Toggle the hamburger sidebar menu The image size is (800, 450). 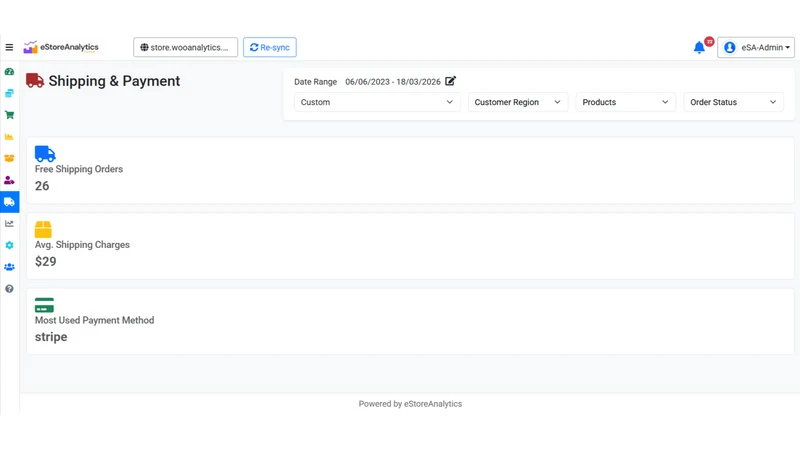pos(9,47)
